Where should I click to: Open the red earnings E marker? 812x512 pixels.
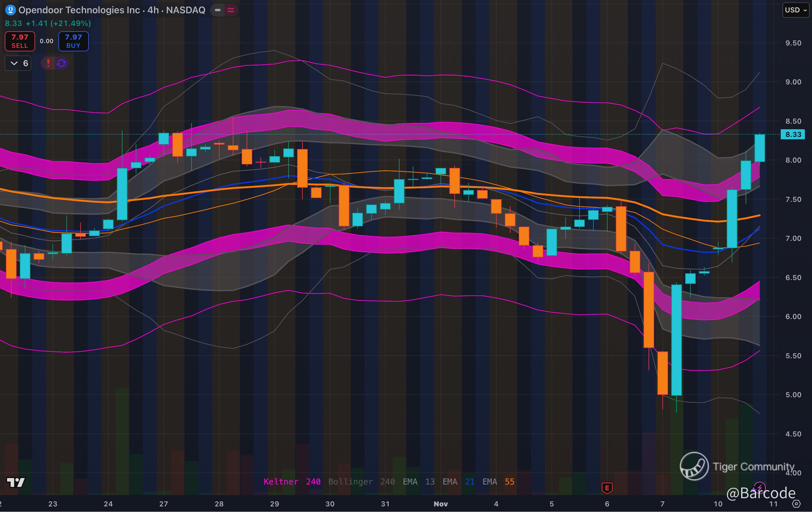(607, 488)
